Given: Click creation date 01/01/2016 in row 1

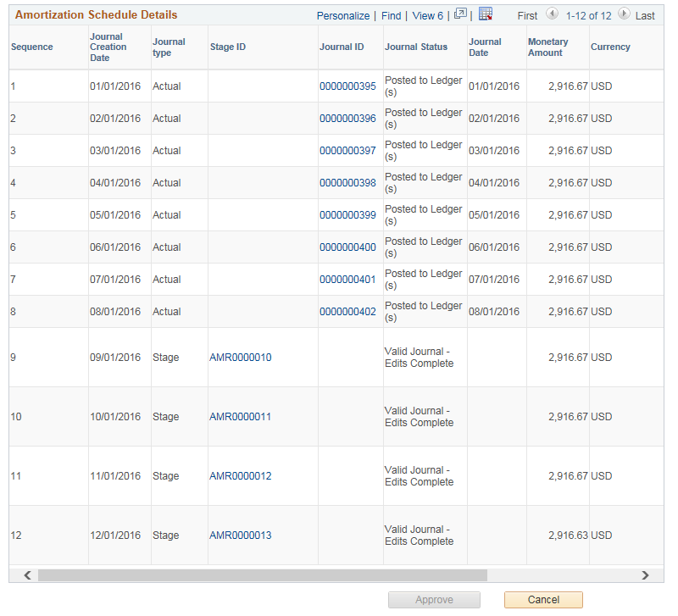Looking at the screenshot, I should click(x=115, y=86).
